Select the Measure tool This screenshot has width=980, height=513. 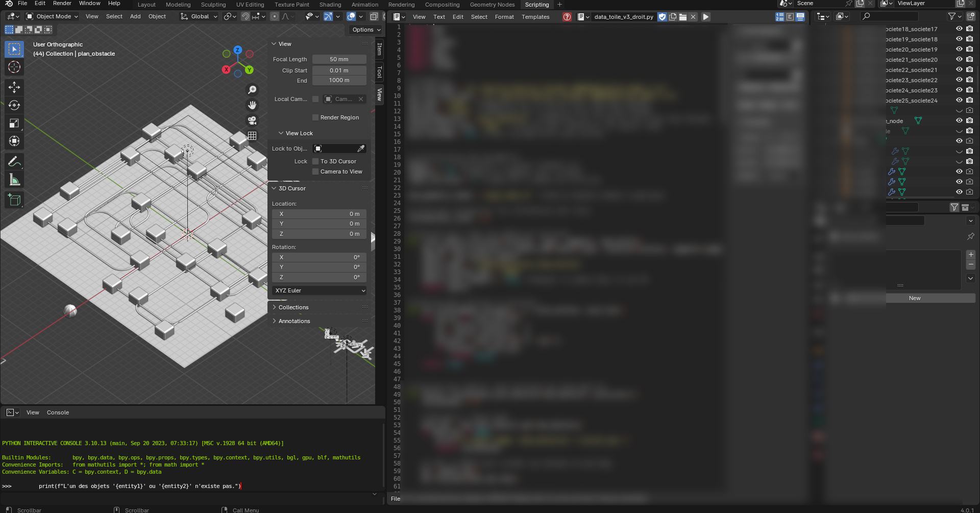pos(14,180)
